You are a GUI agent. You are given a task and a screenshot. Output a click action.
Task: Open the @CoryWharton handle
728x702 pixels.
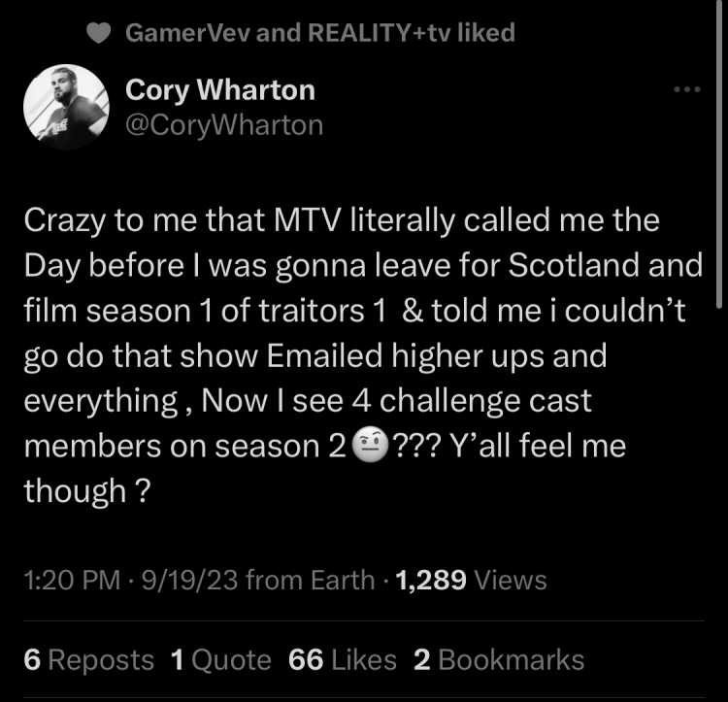tap(224, 125)
